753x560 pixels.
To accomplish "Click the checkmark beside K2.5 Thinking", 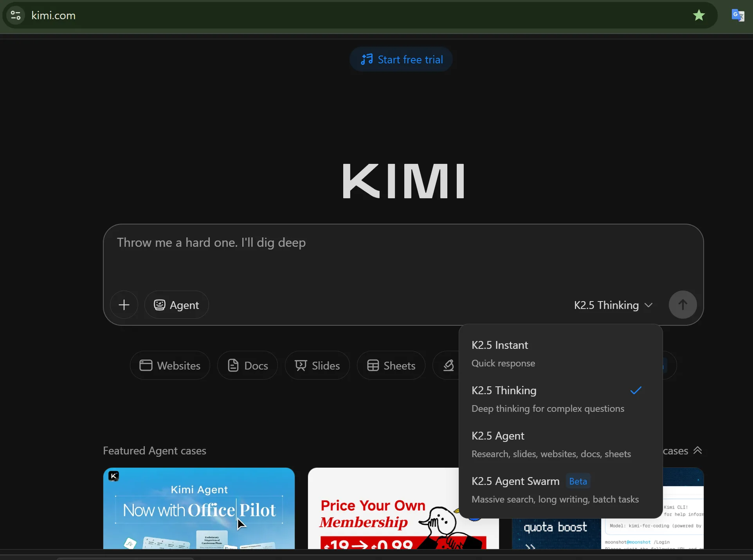I will point(636,390).
